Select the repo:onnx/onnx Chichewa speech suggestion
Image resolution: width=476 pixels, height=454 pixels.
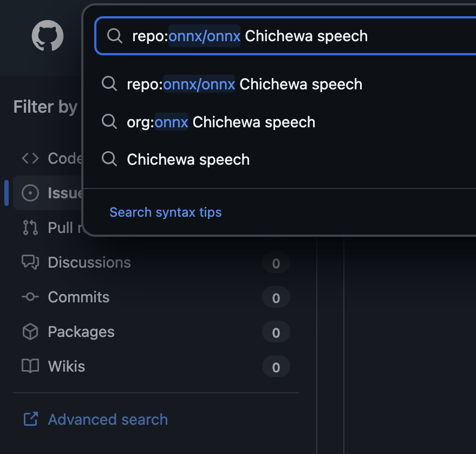244,84
